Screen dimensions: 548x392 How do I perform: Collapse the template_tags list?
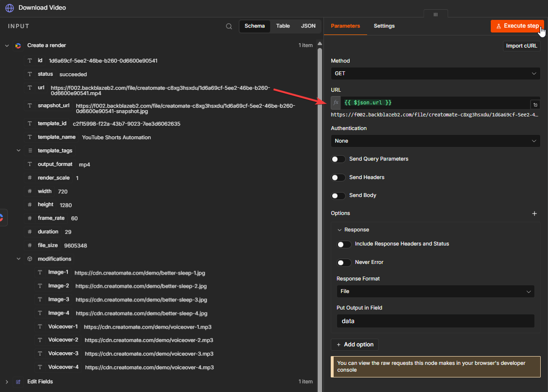[x=18, y=150]
